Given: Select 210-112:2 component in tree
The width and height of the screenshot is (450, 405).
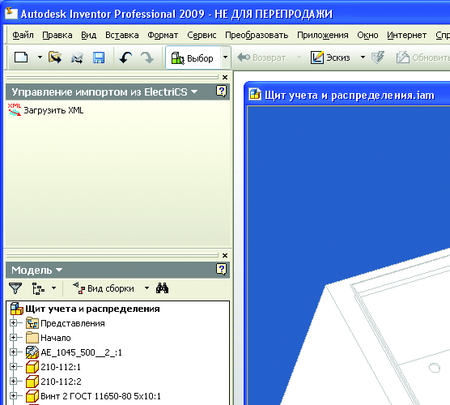Looking at the screenshot, I should (61, 381).
